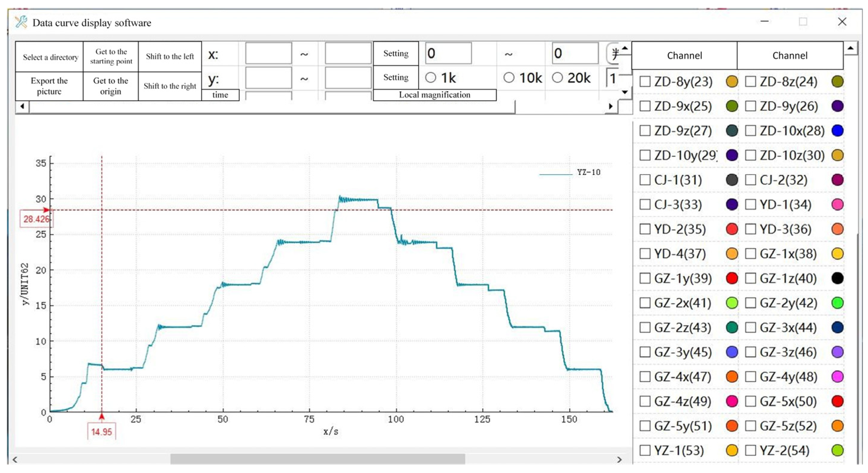Click the chart horizontal scrollbar thumb
The image size is (868, 473).
(x=317, y=459)
